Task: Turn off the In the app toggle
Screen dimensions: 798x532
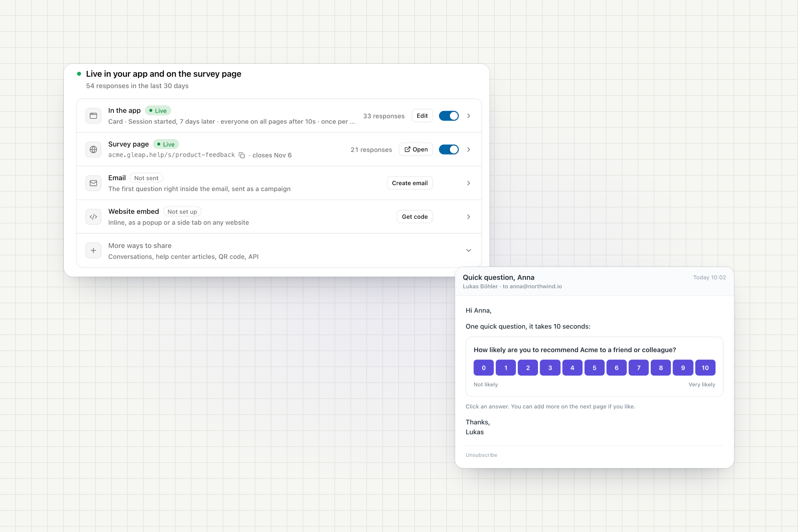Action: [x=449, y=116]
